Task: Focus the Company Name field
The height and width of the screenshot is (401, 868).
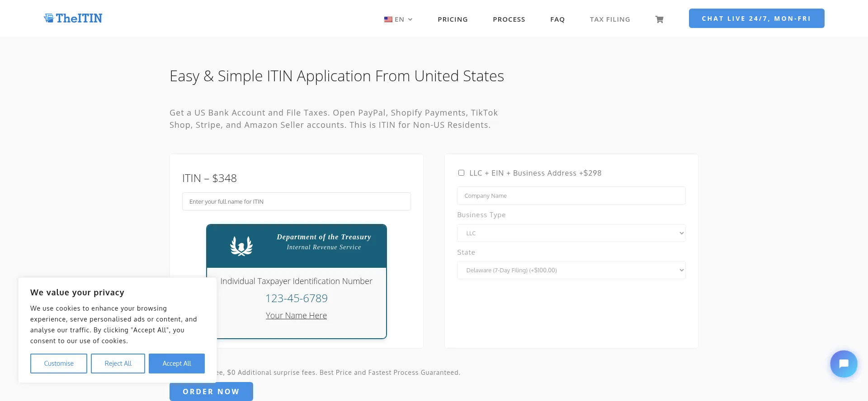Action: coord(571,196)
